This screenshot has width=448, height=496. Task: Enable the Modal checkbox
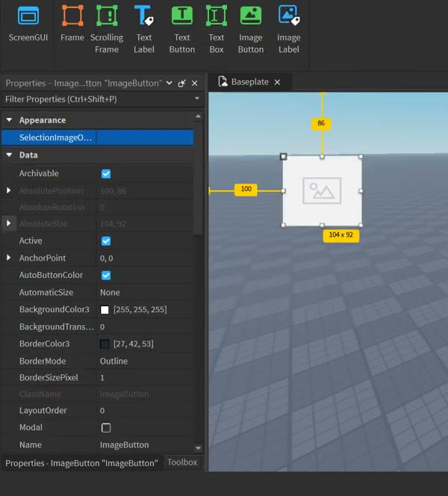106,428
